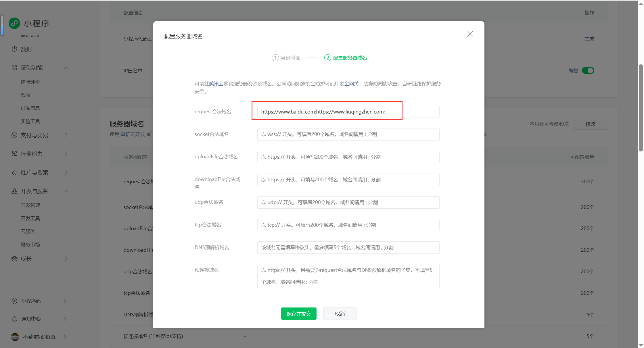Click the 数据 chart icon in sidebar
The width and height of the screenshot is (644, 348).
click(14, 49)
